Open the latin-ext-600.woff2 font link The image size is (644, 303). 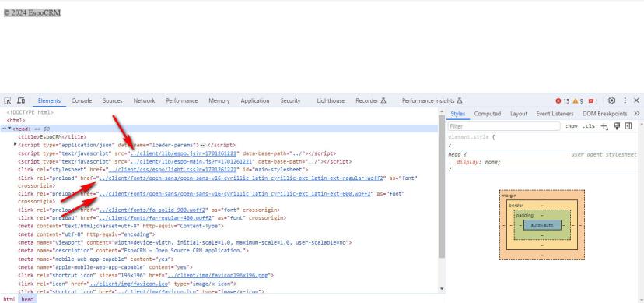click(235, 194)
